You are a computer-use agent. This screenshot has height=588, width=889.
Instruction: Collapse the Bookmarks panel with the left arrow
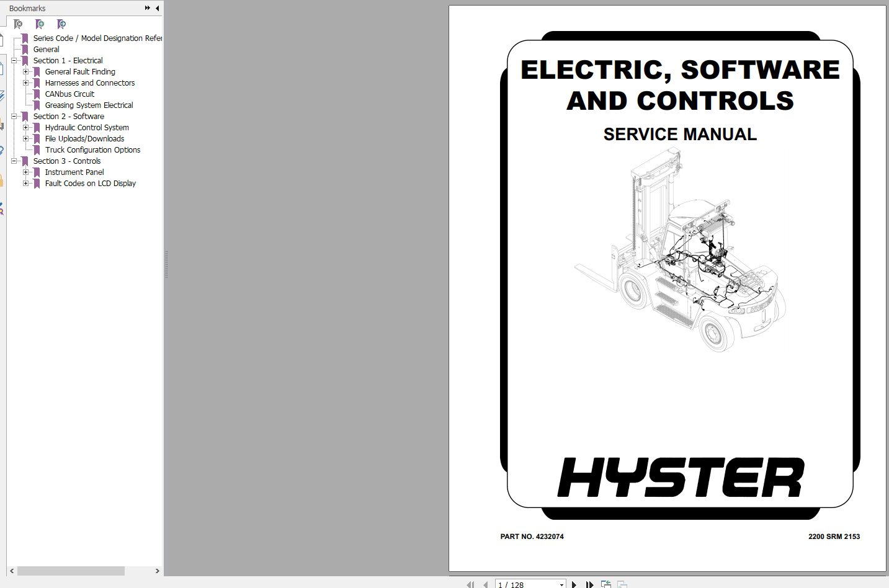click(x=157, y=8)
